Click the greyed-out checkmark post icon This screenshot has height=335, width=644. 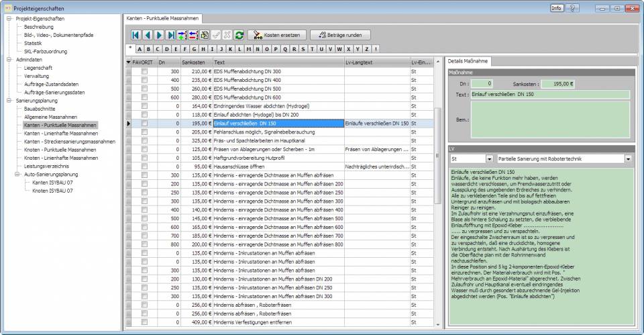[216, 36]
